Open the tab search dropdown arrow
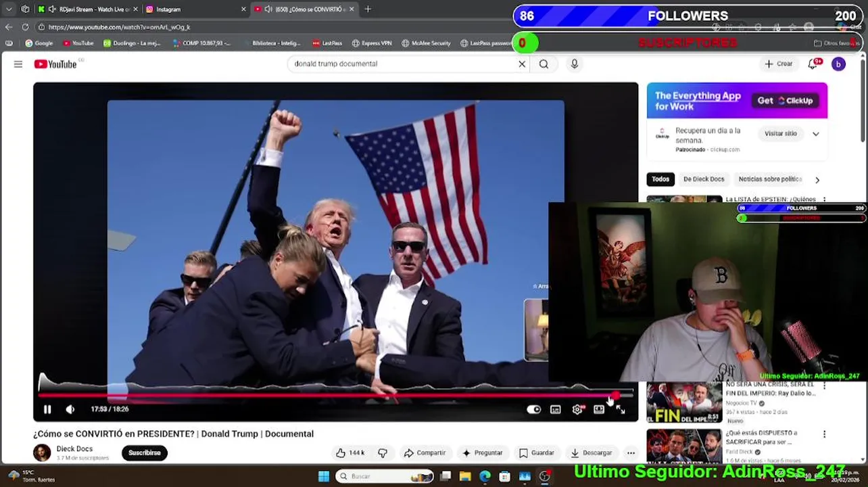The image size is (868, 487). 9,9
